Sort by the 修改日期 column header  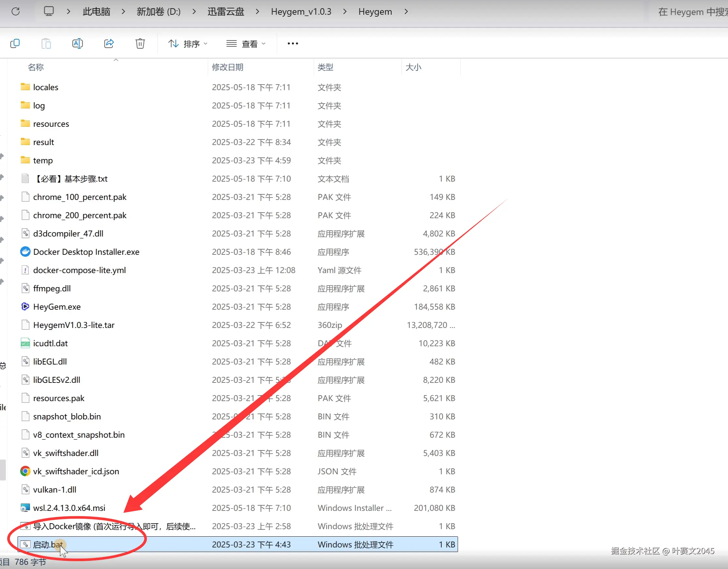[228, 67]
